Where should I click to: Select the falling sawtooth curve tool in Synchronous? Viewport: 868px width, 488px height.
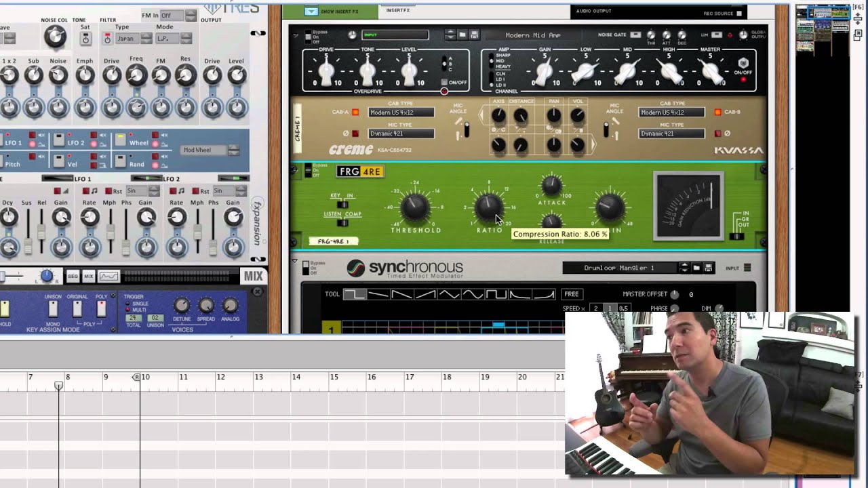[401, 294]
